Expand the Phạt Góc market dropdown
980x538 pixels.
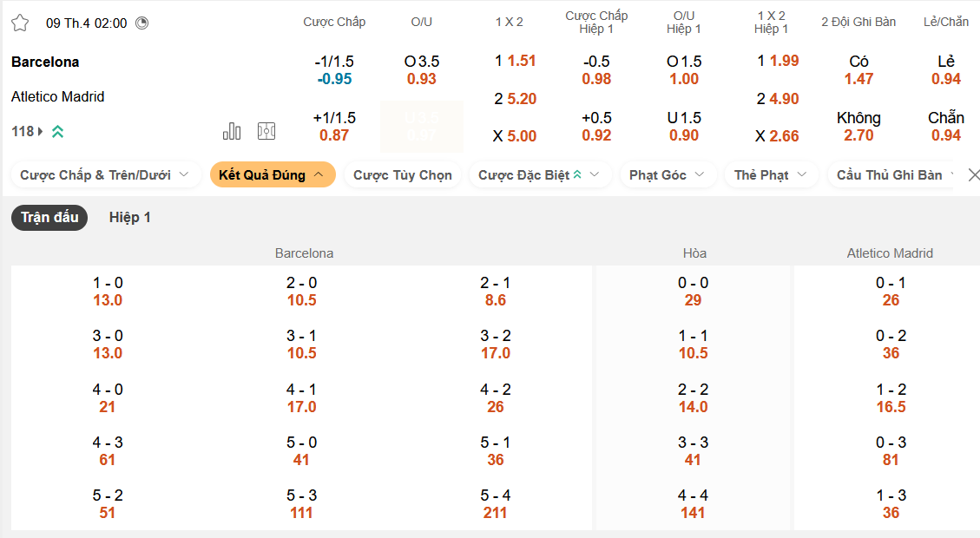pos(668,174)
